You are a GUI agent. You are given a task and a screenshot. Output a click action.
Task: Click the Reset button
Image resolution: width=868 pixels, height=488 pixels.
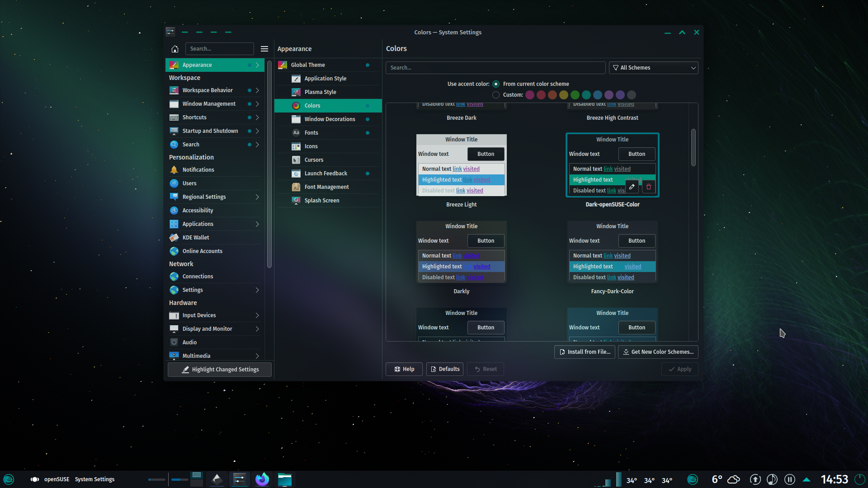486,369
